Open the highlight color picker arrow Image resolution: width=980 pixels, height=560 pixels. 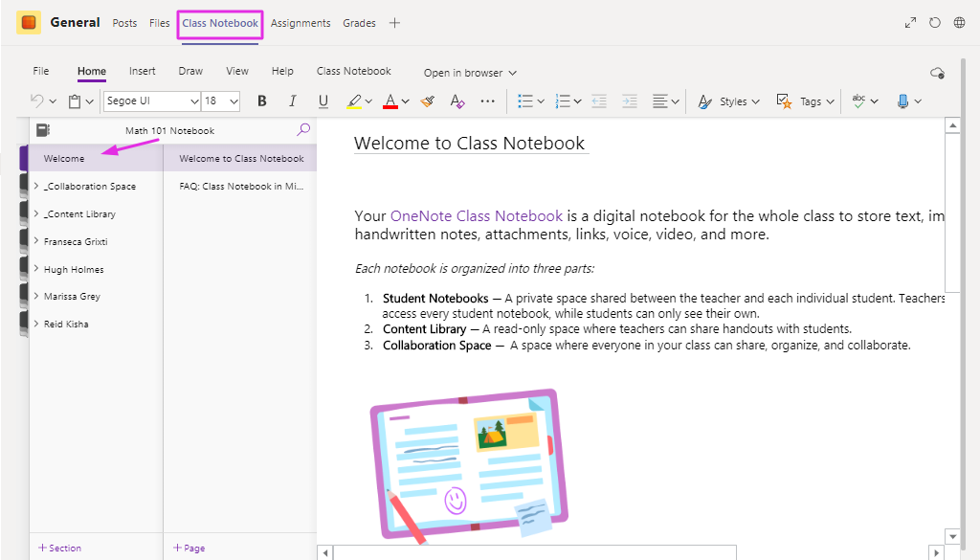[368, 101]
